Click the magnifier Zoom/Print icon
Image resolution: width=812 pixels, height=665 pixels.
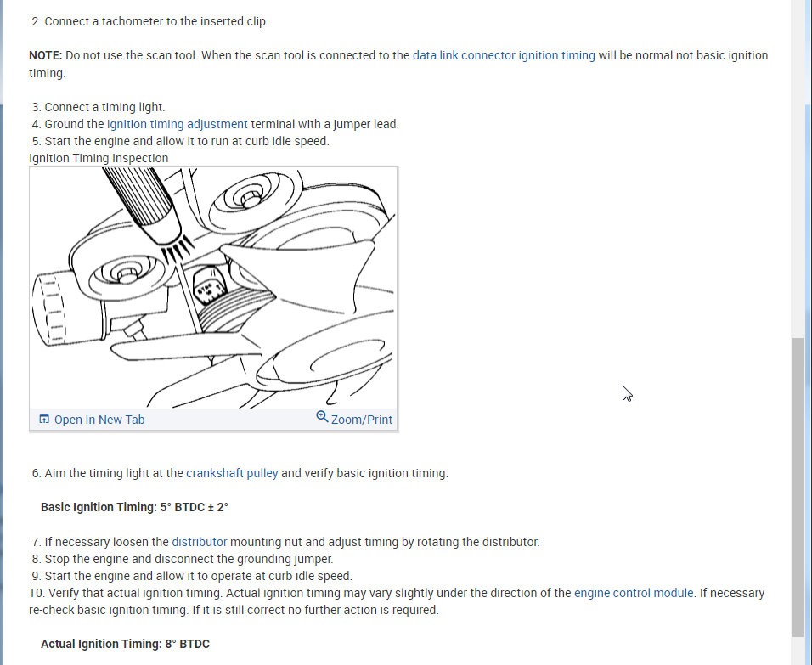322,416
